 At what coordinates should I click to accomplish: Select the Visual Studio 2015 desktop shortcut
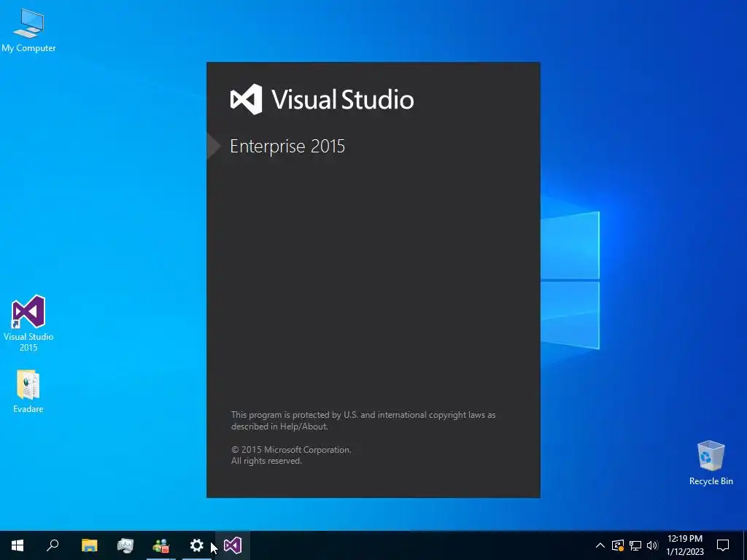coord(28,323)
